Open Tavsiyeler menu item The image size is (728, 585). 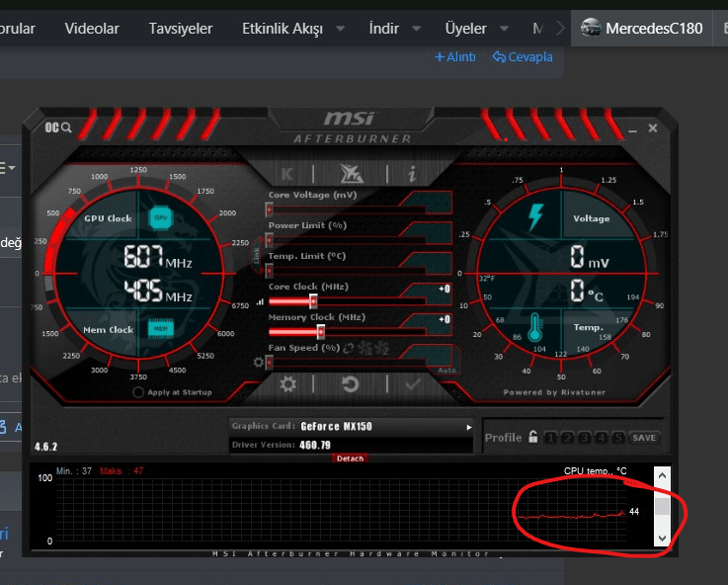click(181, 29)
